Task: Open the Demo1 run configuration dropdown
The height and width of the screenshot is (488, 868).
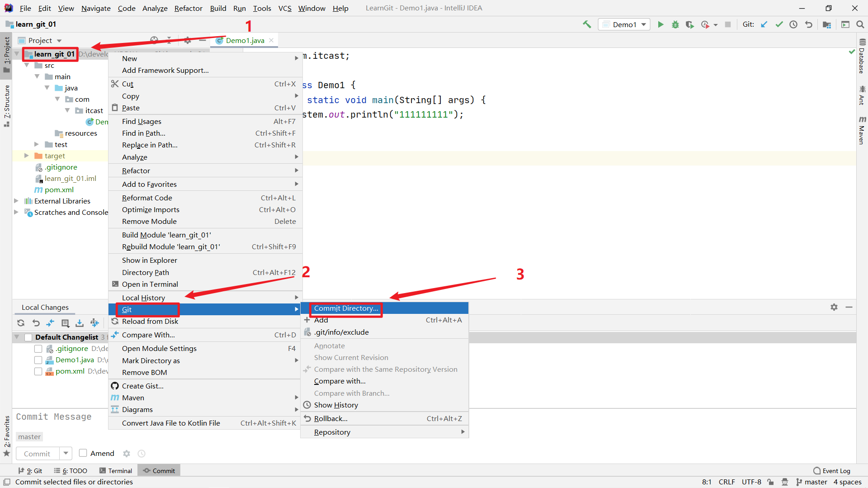Action: coord(624,24)
